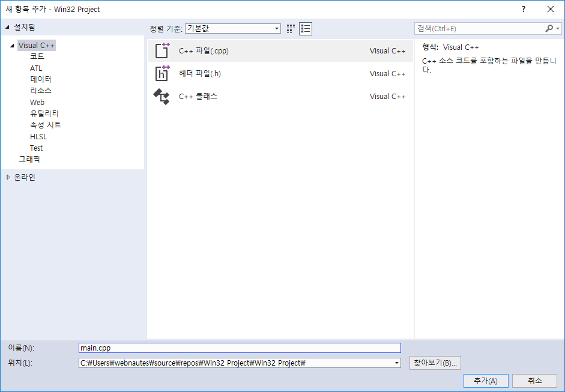Image resolution: width=565 pixels, height=392 pixels.
Task: Click the 헤더 파일(.h) item name
Action: tap(199, 73)
